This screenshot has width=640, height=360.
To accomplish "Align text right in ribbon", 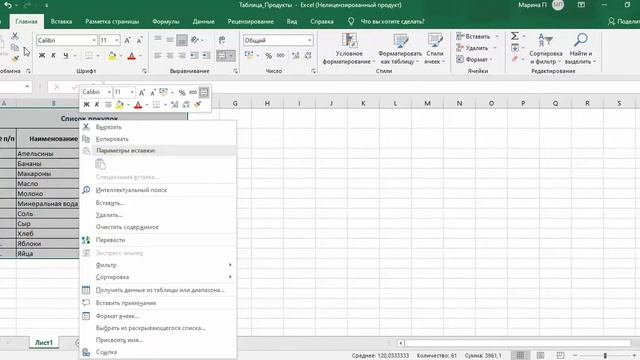I will coord(182,56).
